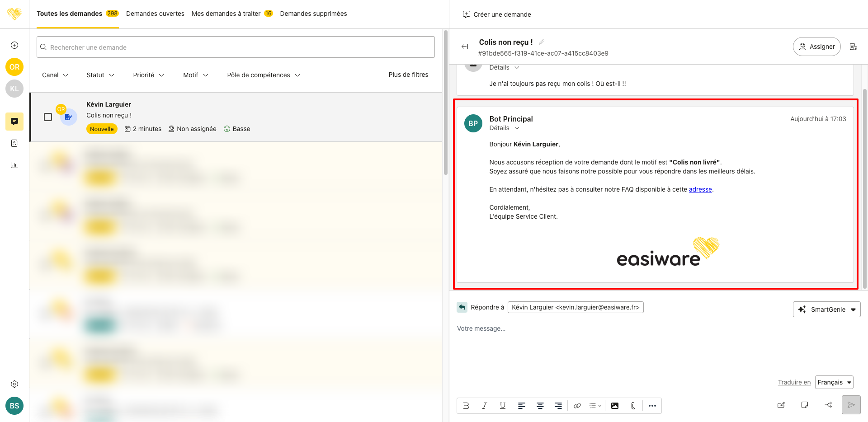Open the FAQ adresse link
The height and width of the screenshot is (422, 868).
tap(700, 189)
